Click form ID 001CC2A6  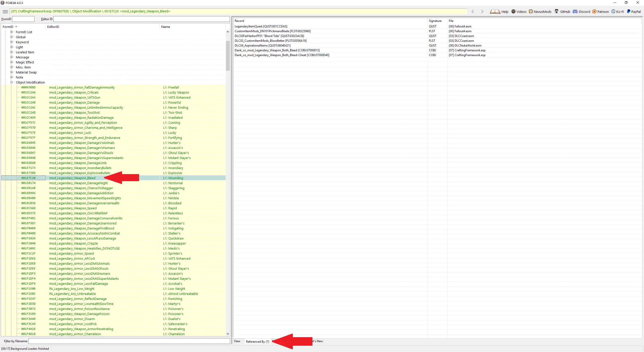28,92
